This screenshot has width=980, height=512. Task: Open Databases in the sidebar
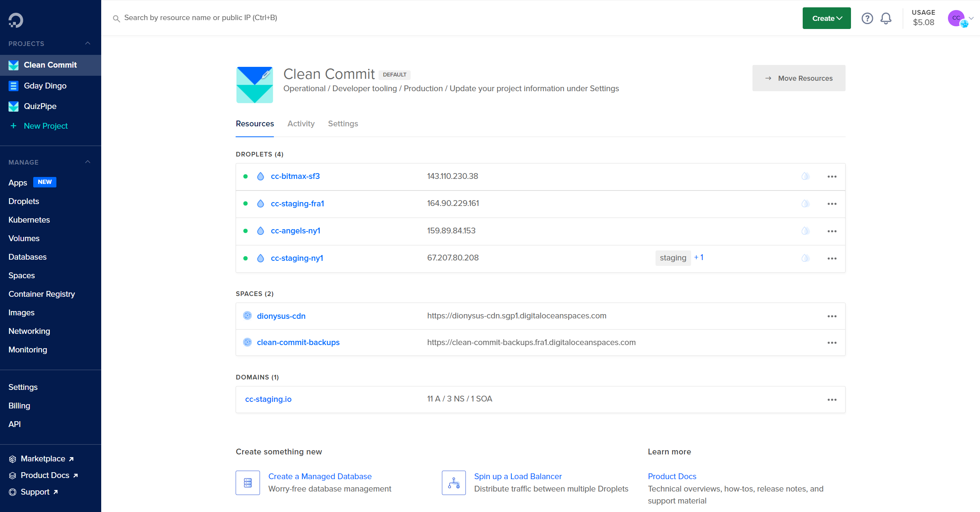pos(27,257)
